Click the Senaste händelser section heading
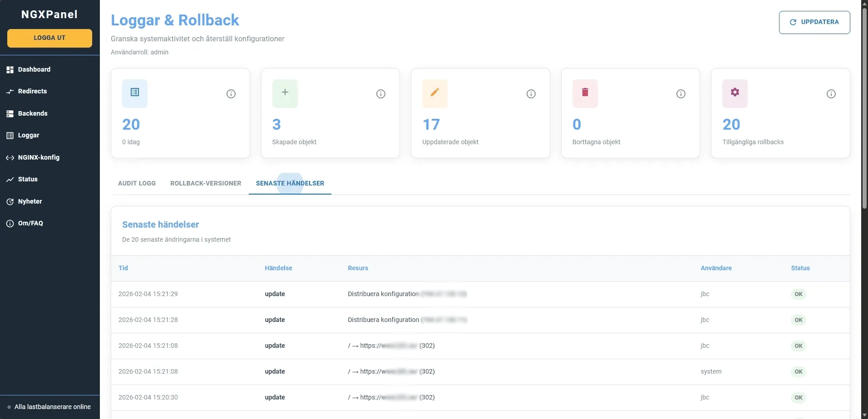The width and height of the screenshot is (868, 419). click(160, 224)
